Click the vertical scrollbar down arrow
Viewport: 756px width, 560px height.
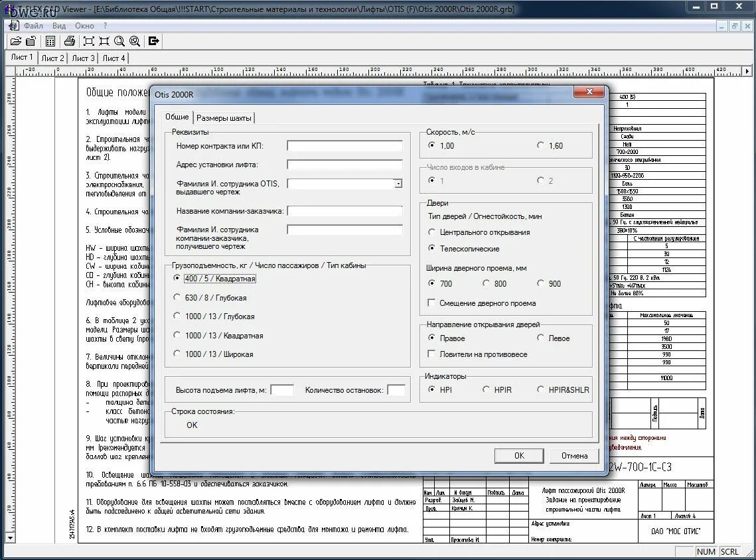pyautogui.click(x=10, y=537)
